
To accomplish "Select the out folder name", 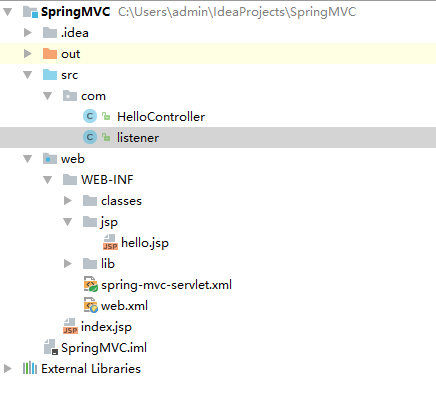I will (71, 54).
